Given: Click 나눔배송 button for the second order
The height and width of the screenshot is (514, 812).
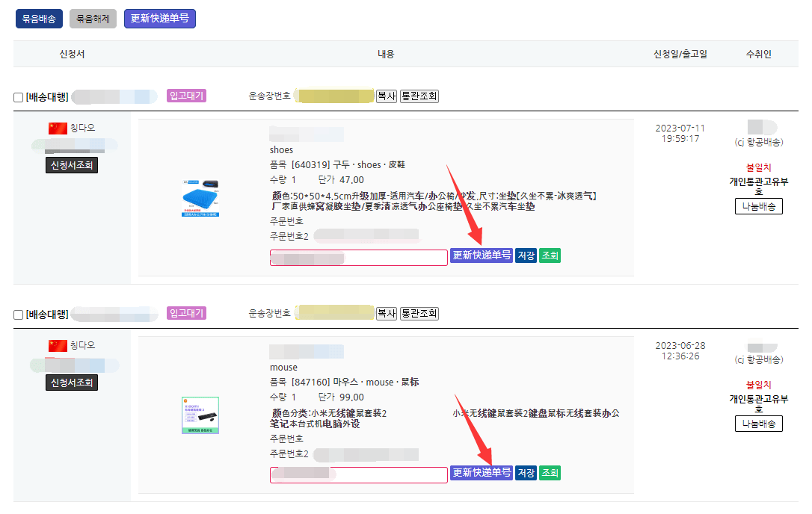Looking at the screenshot, I should click(x=759, y=424).
